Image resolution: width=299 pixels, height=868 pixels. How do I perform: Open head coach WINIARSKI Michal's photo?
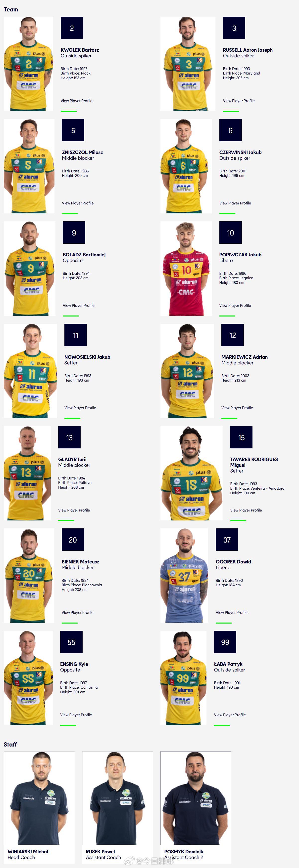[39, 798]
